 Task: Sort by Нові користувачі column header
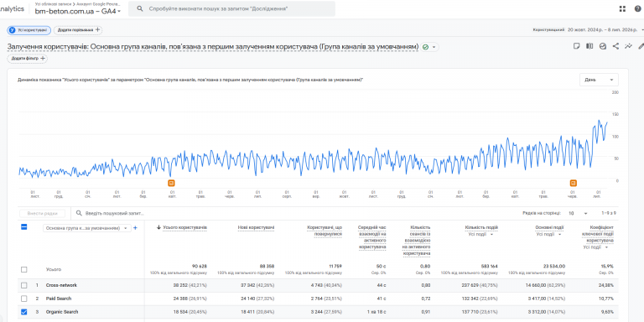coord(256,227)
